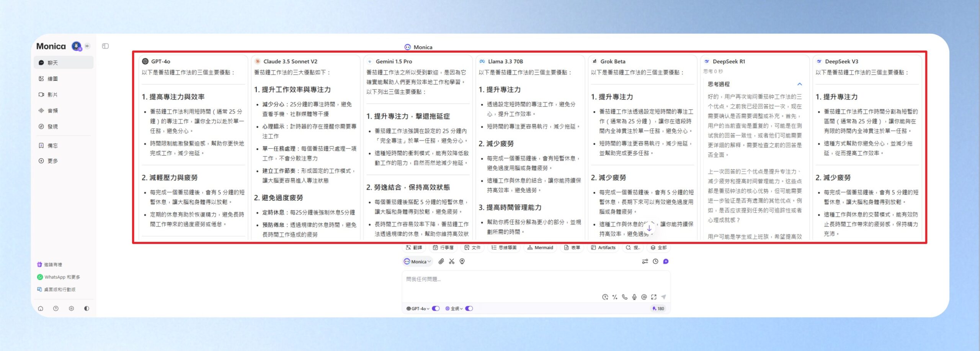The width and height of the screenshot is (980, 351).
Task: Open the 邀請有禮 invite rewards link
Action: (x=50, y=264)
